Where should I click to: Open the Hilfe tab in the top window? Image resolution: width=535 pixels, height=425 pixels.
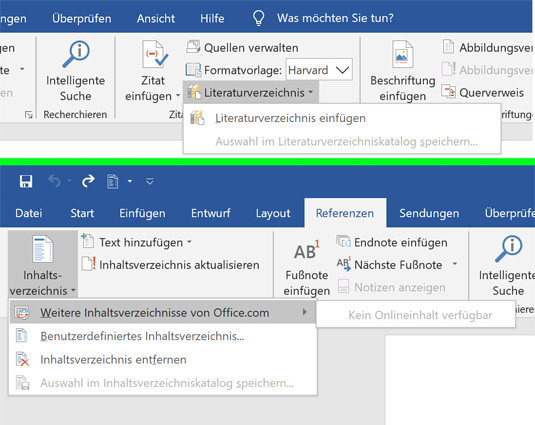point(212,18)
